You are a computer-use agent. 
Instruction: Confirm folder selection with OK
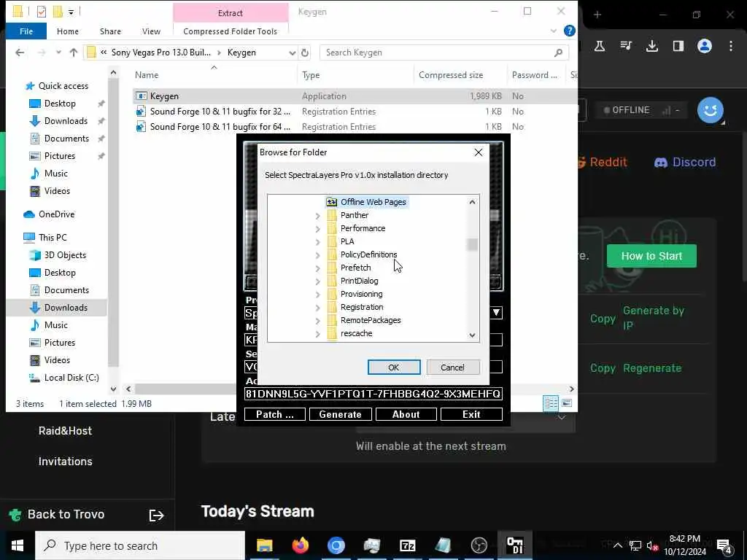click(x=393, y=367)
